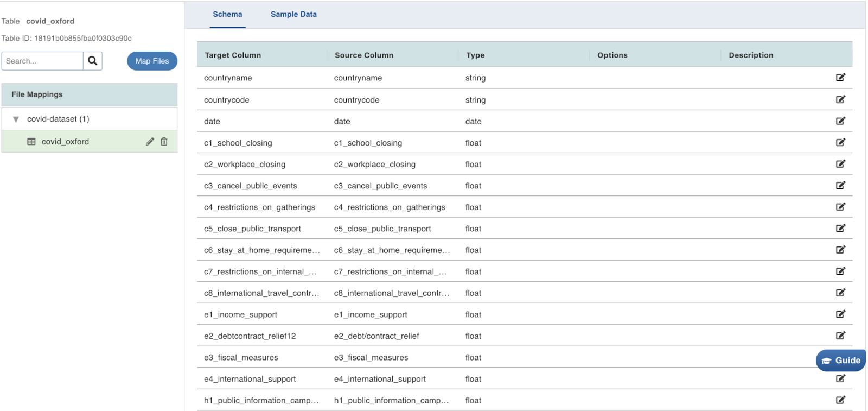Select target cell e3_fiscal_measures
The height and width of the screenshot is (411, 868).
coord(241,357)
